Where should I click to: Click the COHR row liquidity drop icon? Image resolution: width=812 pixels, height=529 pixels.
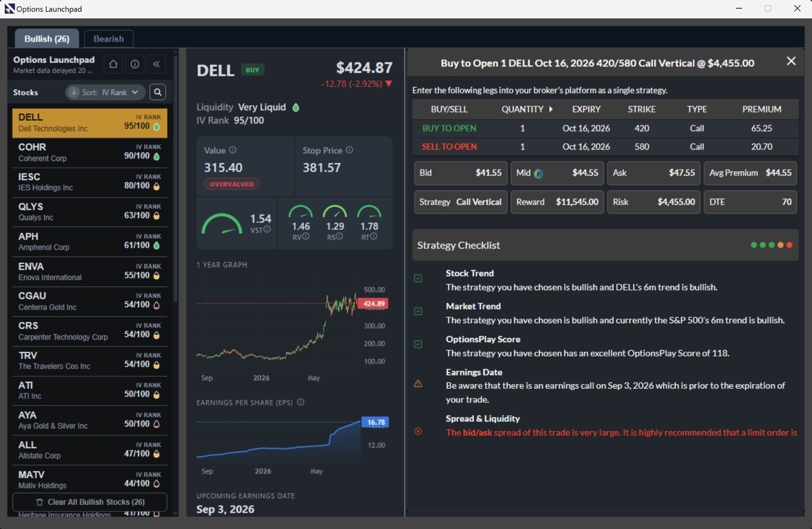[156, 156]
